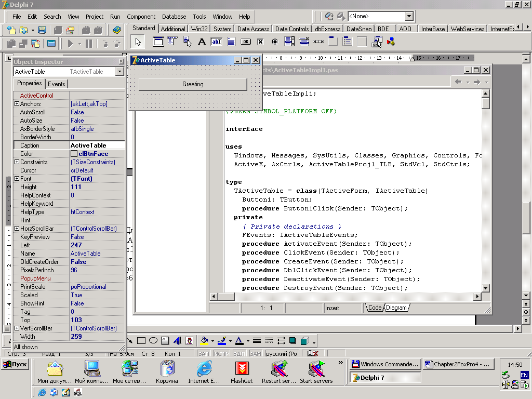Click the Greeting button on the form
The image size is (532, 399).
(193, 84)
